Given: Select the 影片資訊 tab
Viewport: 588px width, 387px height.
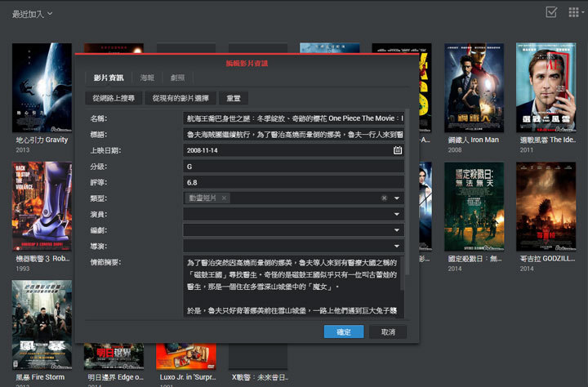Looking at the screenshot, I should point(109,78).
